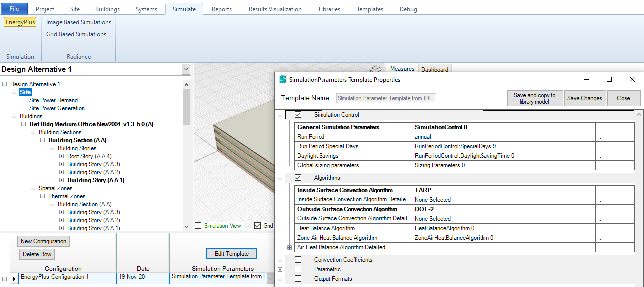Collapse the Design Alternative 1 tree root
Screen dimensions: 644x287
click(x=5, y=84)
